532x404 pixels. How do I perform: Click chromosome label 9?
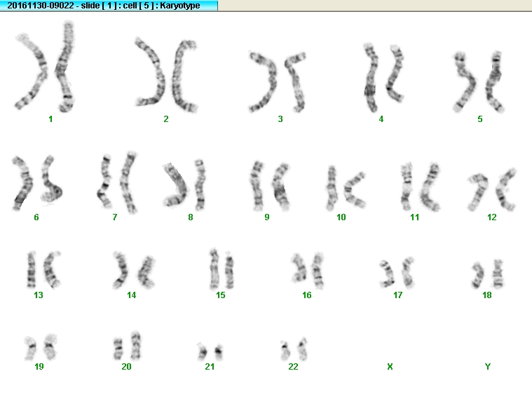(267, 217)
